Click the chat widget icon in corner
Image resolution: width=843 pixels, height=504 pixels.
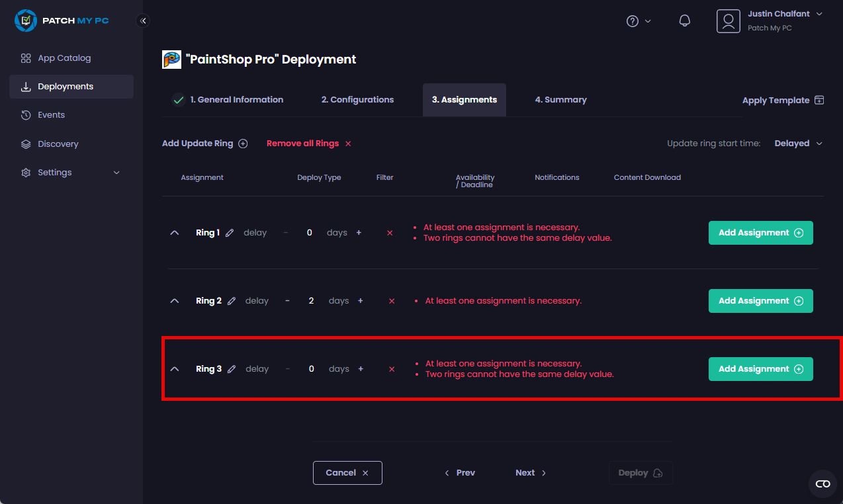pos(822,483)
